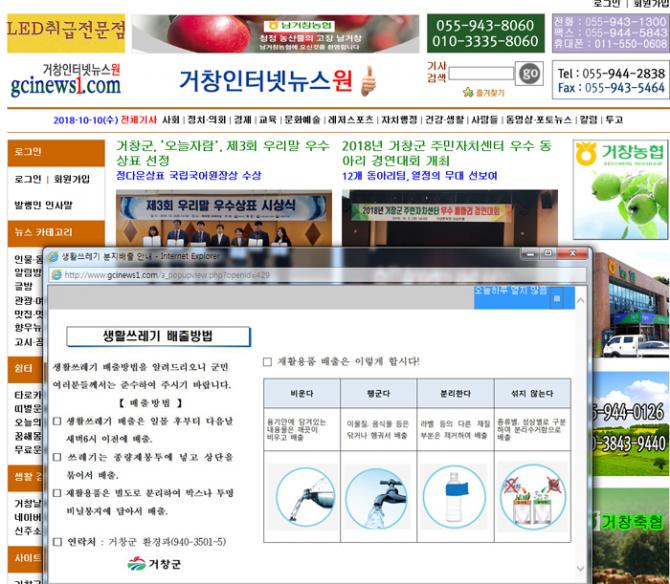Click the orange 로그인 sidebar header
This screenshot has height=584, width=670.
pyautogui.click(x=56, y=152)
